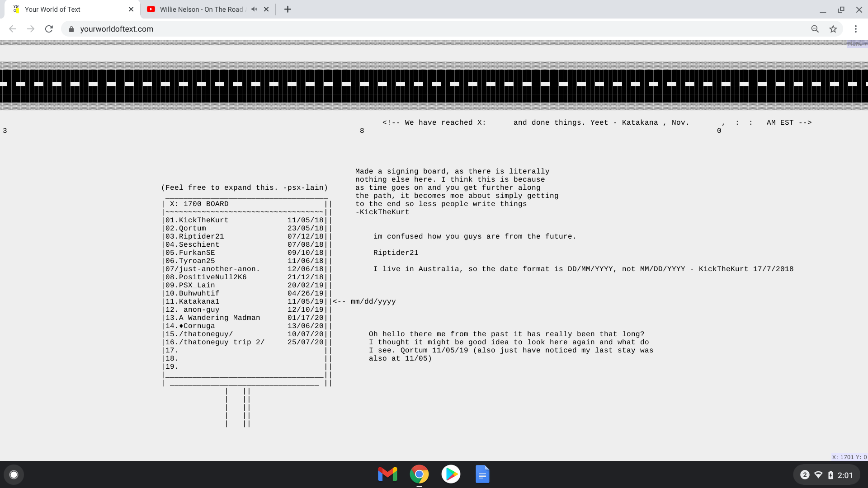The image size is (868, 488).
Task: View site security lock icon
Action: point(71,29)
